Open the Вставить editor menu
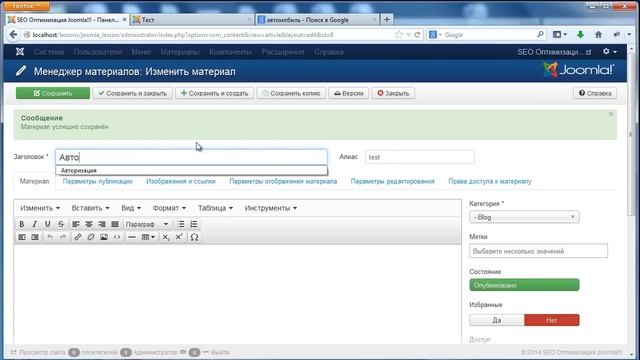This screenshot has height=360, width=640. point(90,208)
